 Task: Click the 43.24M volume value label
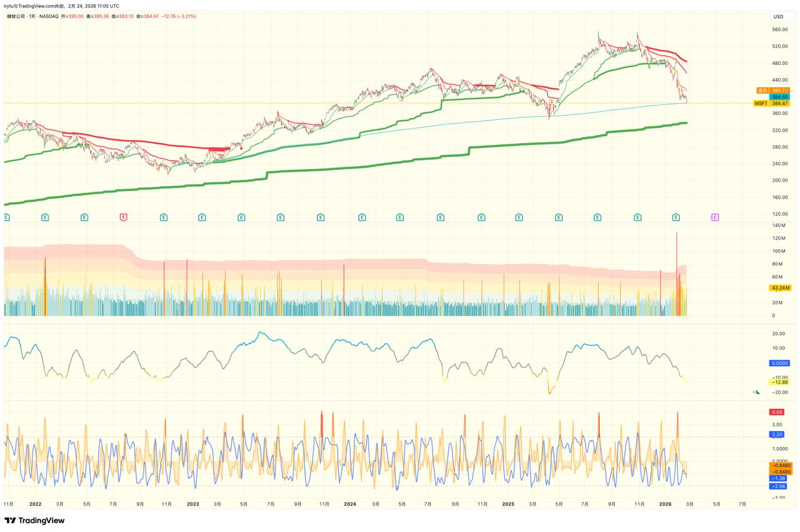pyautogui.click(x=779, y=288)
